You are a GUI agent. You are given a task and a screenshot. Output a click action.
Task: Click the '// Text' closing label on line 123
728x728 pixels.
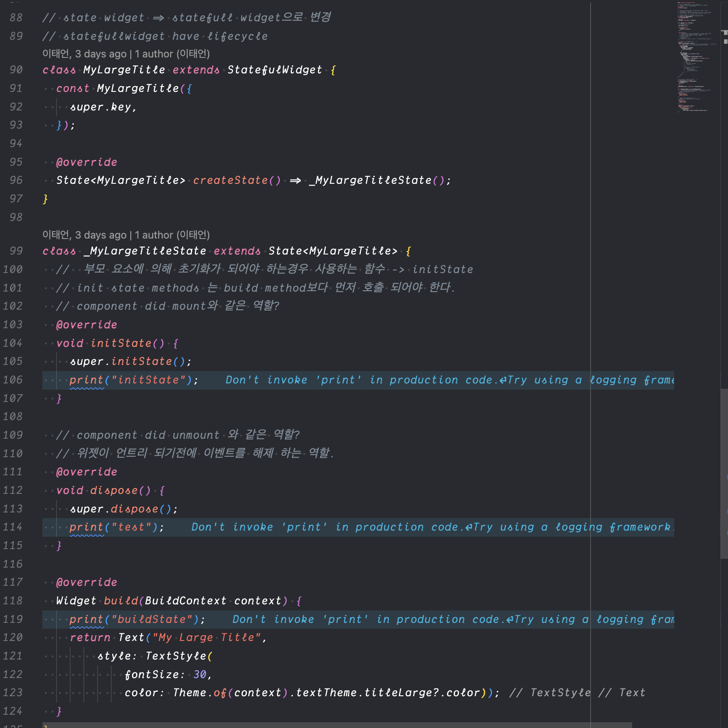(622, 693)
